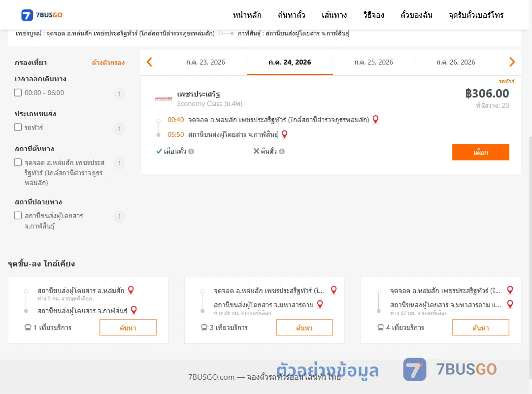Check the 00:00 - 06:00 departure time filter
Viewport: 532px width, 394px height.
click(x=18, y=93)
